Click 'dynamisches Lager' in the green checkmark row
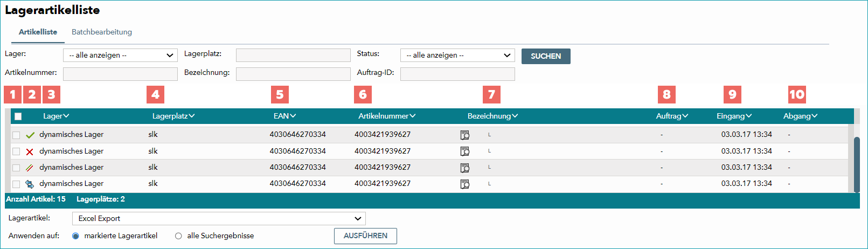 71,134
